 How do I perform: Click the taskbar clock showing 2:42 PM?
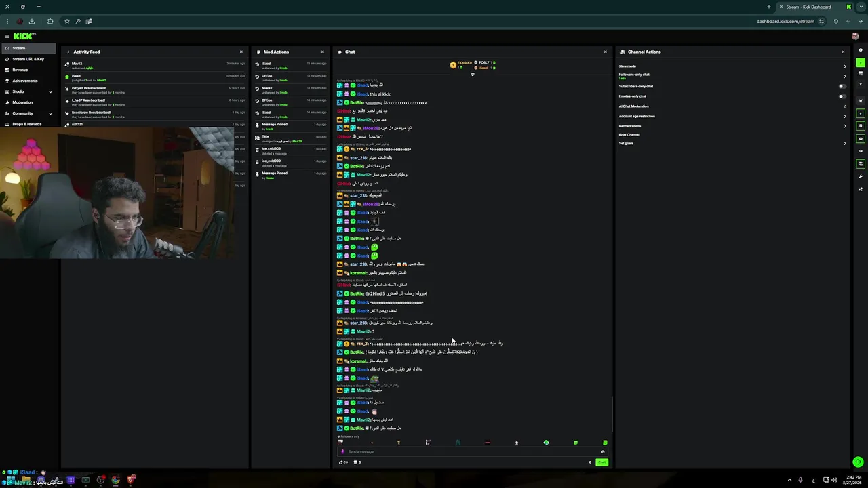853,480
